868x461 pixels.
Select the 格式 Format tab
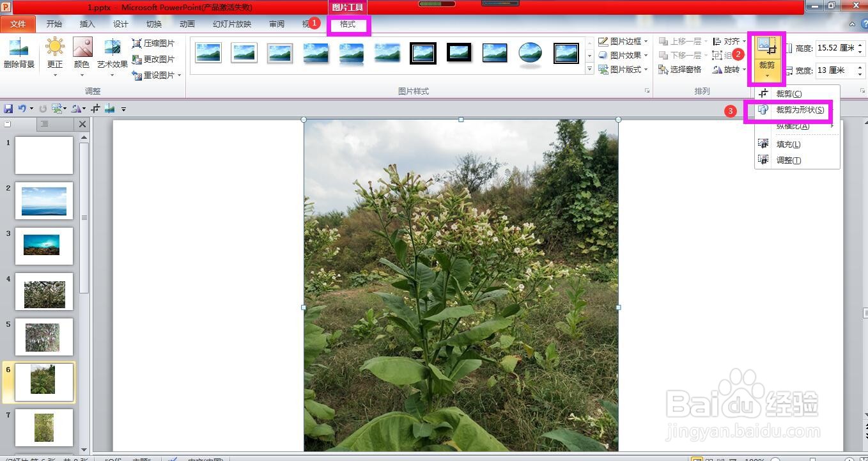coord(348,24)
